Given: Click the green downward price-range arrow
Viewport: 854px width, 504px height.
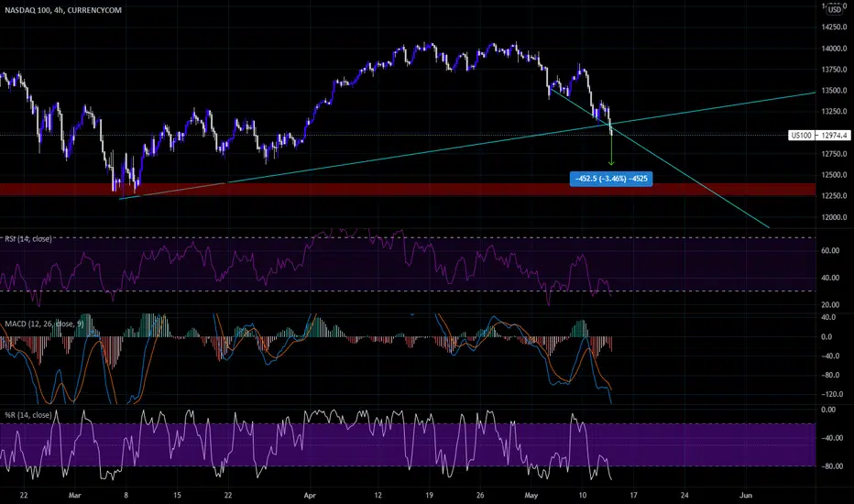Looking at the screenshot, I should click(x=611, y=148).
